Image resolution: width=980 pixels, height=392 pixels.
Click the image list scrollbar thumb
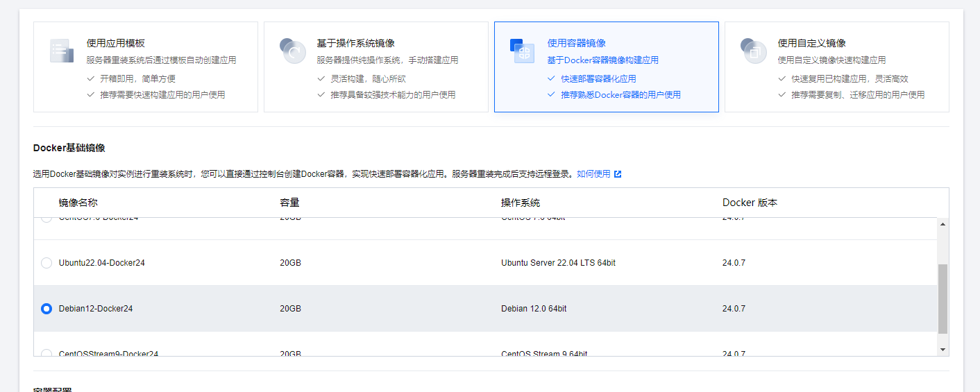point(943,299)
